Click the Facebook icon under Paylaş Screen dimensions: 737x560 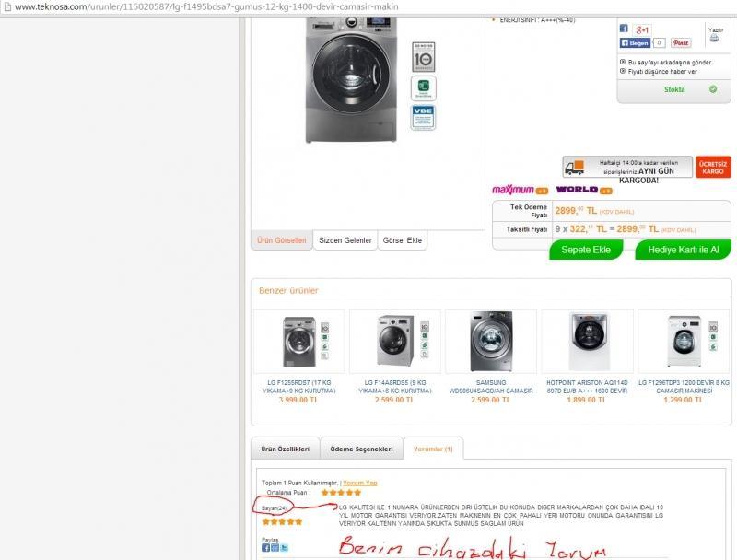point(265,548)
